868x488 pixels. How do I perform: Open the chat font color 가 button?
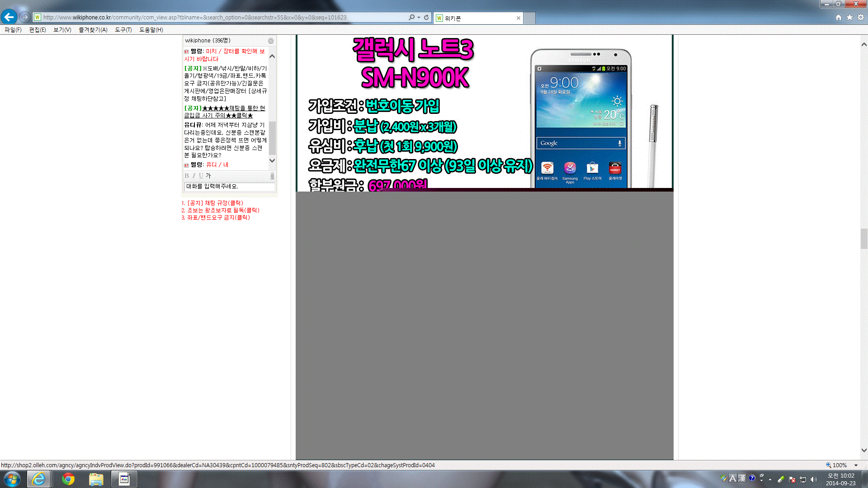pos(208,176)
